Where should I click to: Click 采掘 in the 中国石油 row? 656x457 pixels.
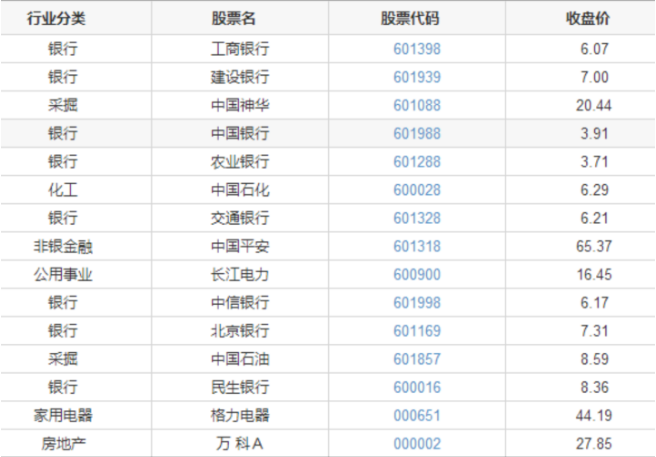point(63,359)
